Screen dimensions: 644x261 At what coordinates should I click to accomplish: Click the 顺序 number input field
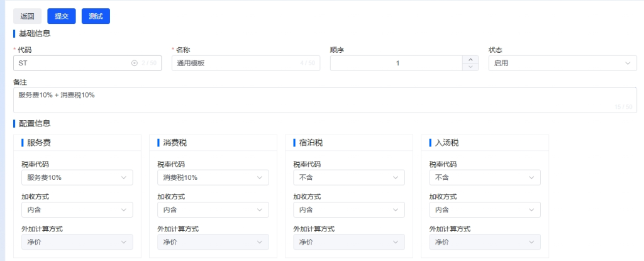click(396, 63)
